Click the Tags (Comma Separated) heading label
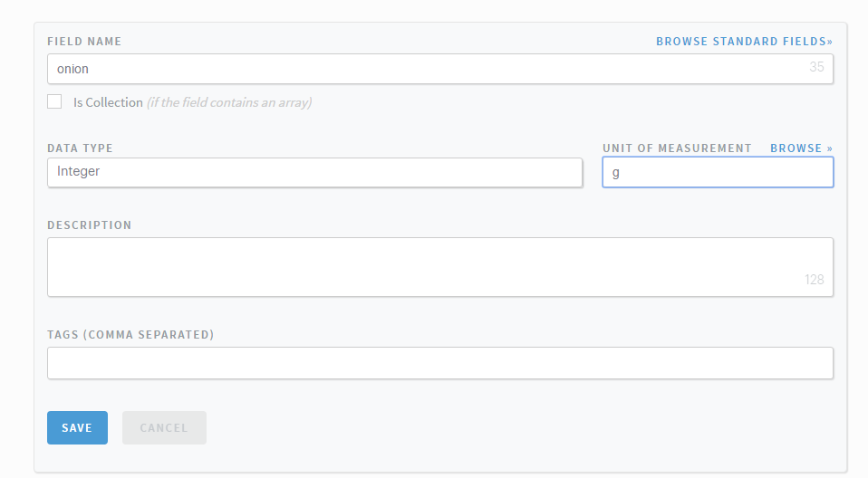The height and width of the screenshot is (478, 868). pyautogui.click(x=130, y=335)
